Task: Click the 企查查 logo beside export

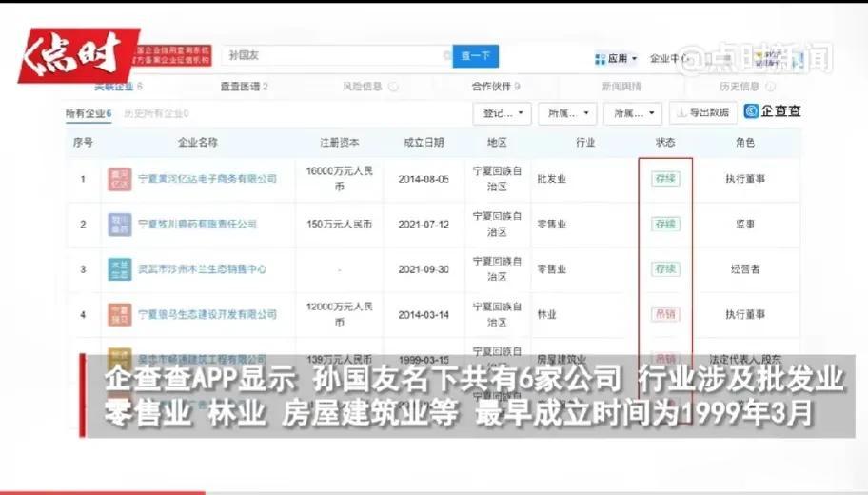Action: [x=772, y=111]
